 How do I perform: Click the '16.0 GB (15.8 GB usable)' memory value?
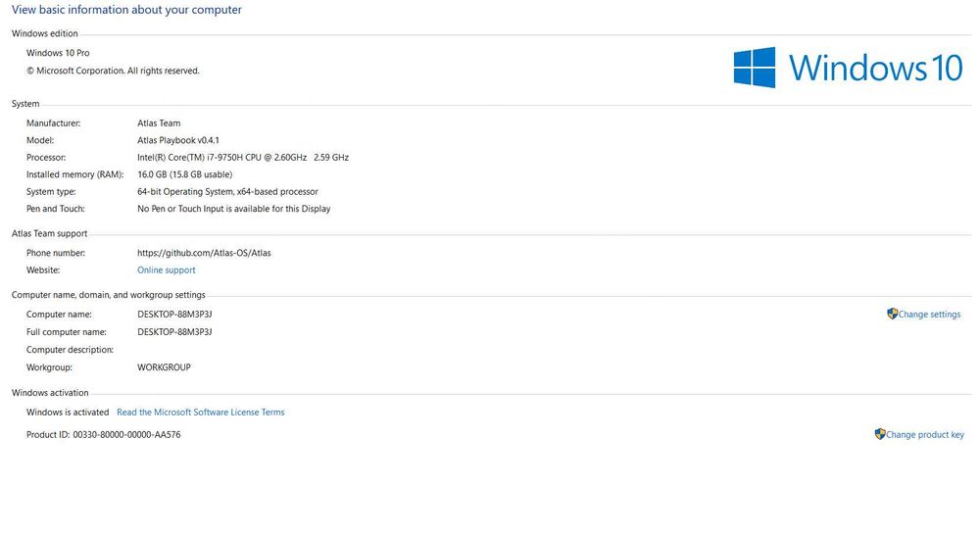pyautogui.click(x=185, y=174)
